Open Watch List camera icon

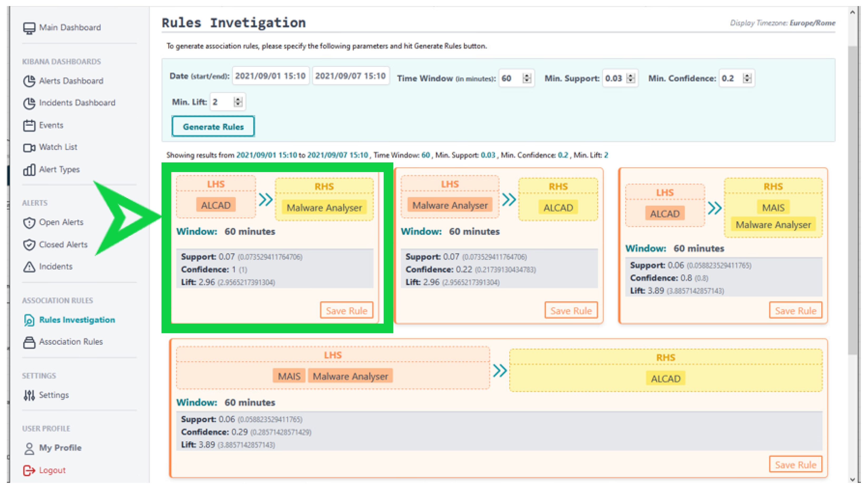tap(29, 148)
